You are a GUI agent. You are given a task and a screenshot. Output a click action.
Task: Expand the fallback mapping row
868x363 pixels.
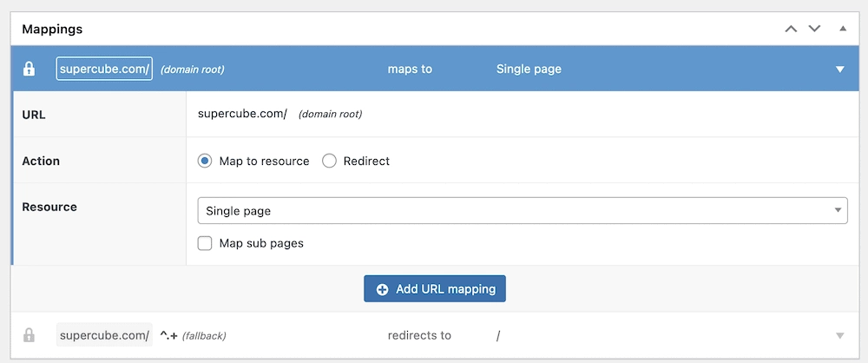point(839,335)
